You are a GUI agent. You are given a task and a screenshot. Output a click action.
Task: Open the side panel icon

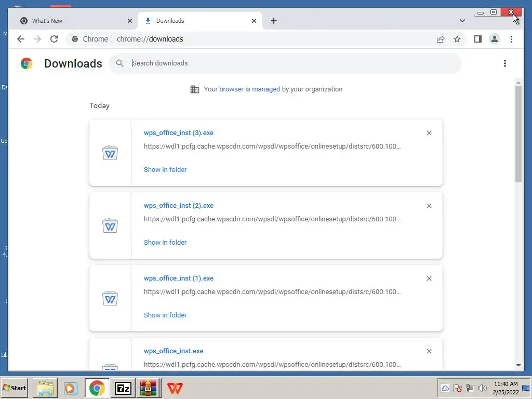[478, 39]
